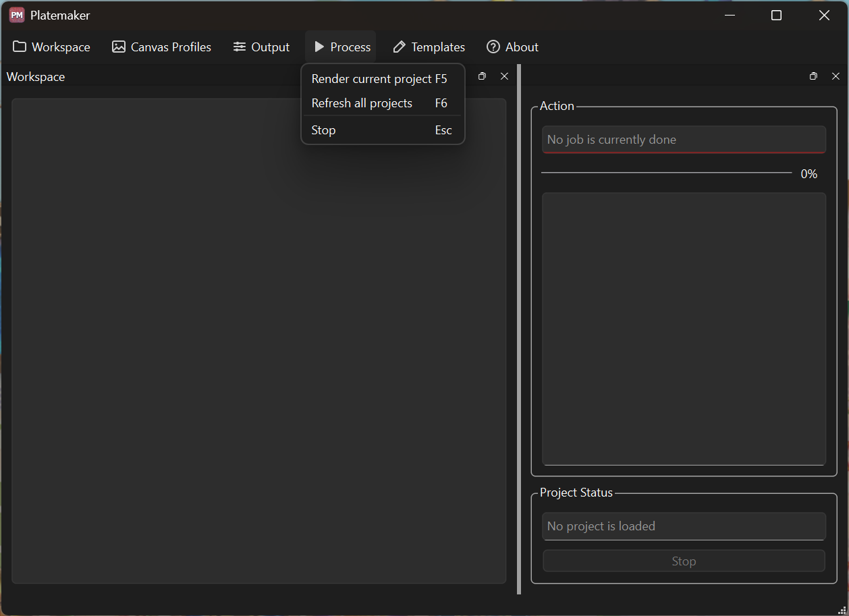Maximize the Platemaker window
The height and width of the screenshot is (616, 849).
[776, 15]
